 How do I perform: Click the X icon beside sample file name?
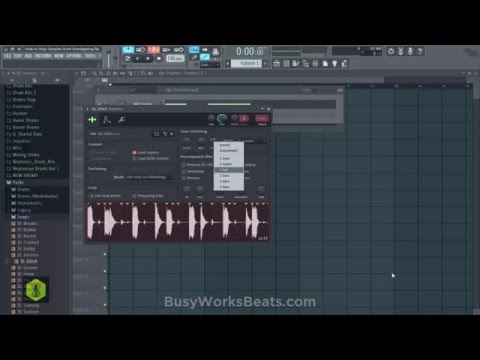(171, 134)
